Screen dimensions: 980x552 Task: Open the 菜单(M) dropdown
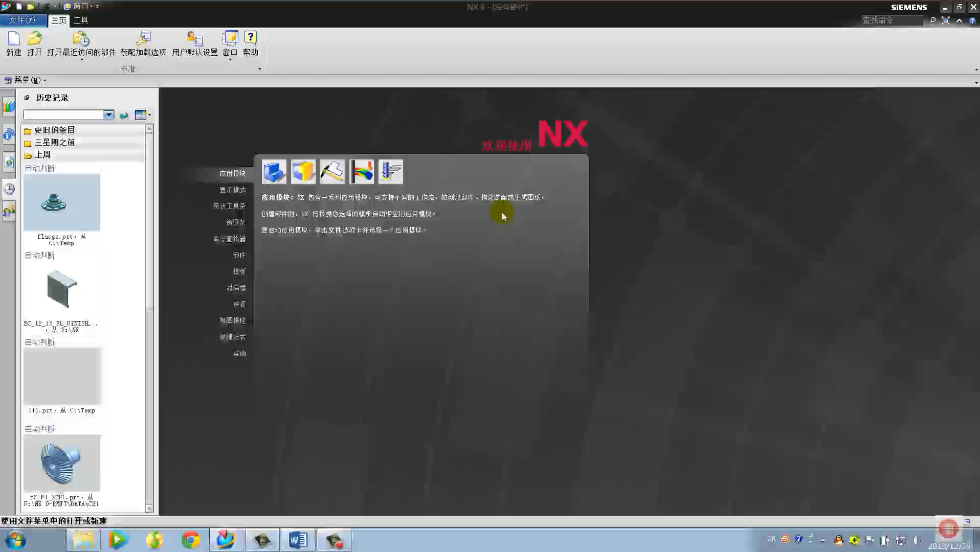[x=25, y=80]
